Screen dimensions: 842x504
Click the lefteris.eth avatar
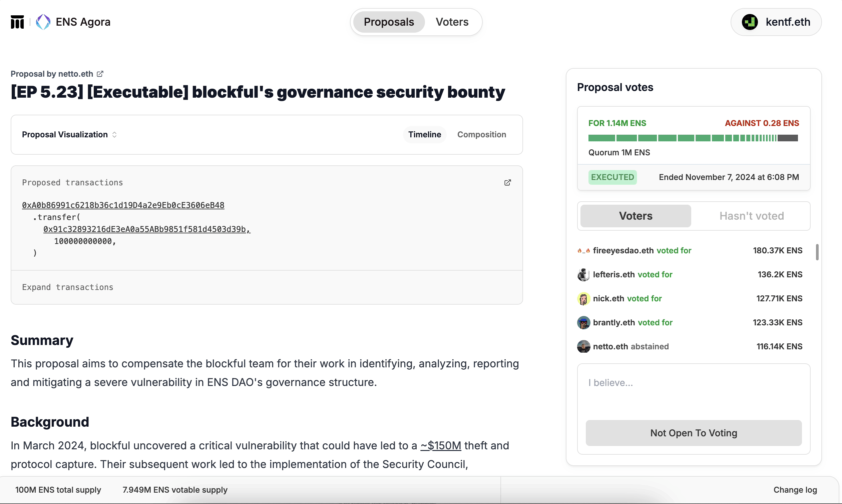coord(583,274)
